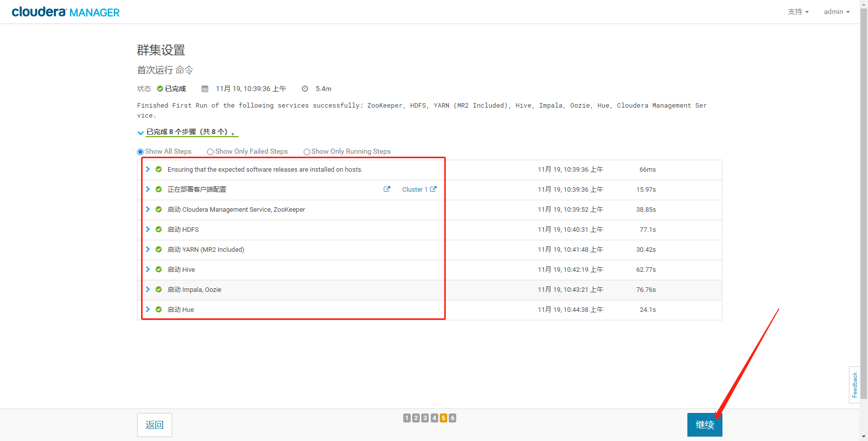Click the 66ms duration value
This screenshot has width=868, height=441.
pyautogui.click(x=647, y=170)
